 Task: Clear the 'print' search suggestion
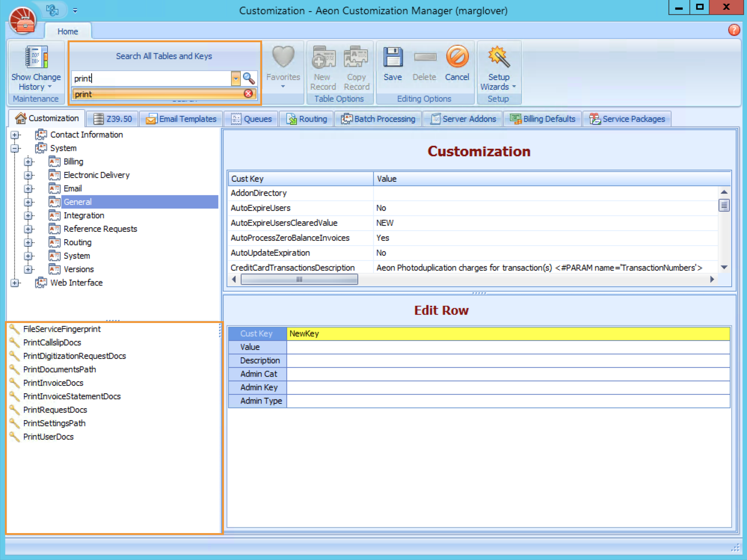click(x=248, y=94)
